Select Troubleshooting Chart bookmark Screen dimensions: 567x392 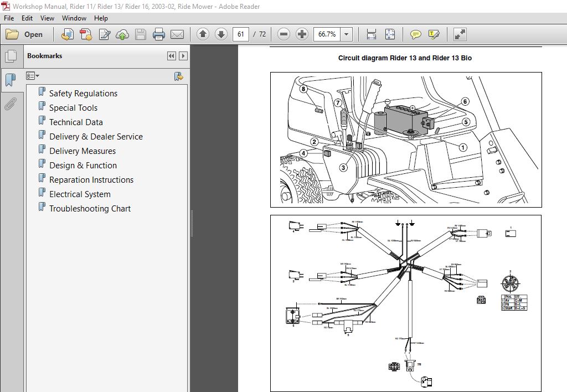[x=90, y=209]
